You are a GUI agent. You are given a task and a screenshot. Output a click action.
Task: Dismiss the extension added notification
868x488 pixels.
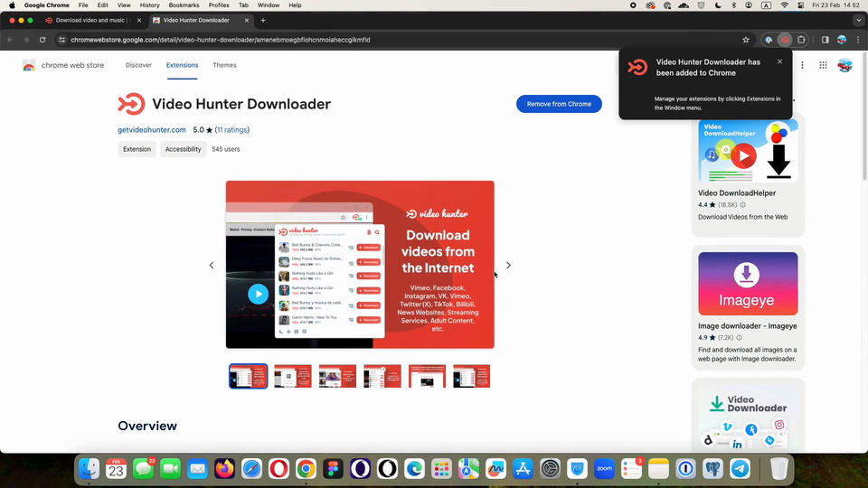780,61
